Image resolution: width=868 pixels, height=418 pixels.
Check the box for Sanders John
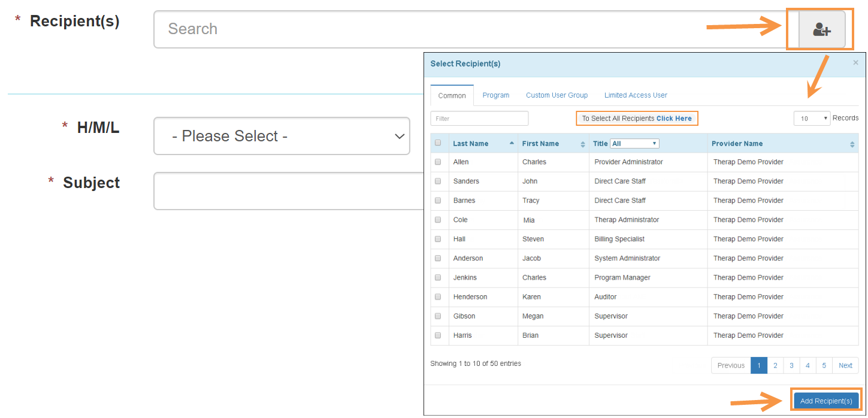[x=438, y=181]
